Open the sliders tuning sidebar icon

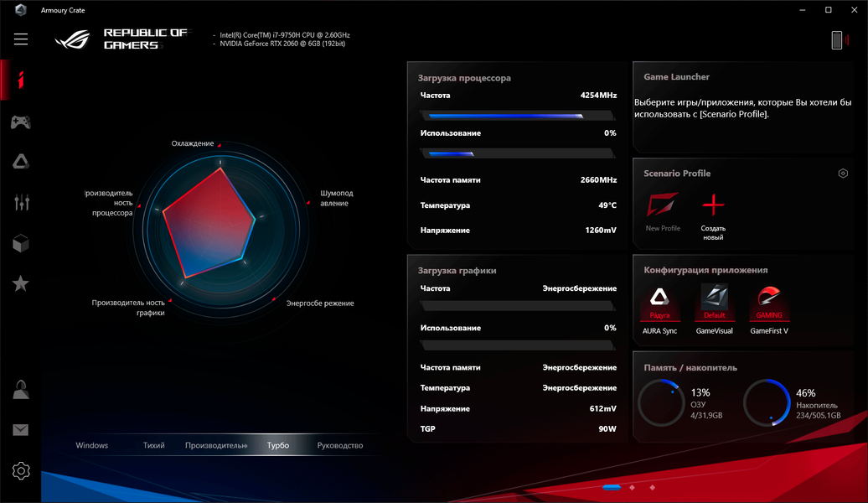click(x=21, y=202)
